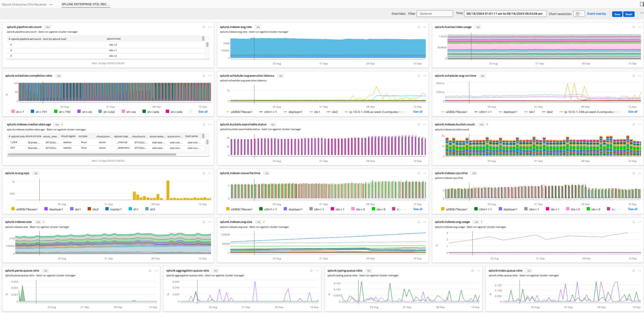
Task: Click bell icon on splunk.indexer.raw.write.time chart
Action: coord(418,173)
